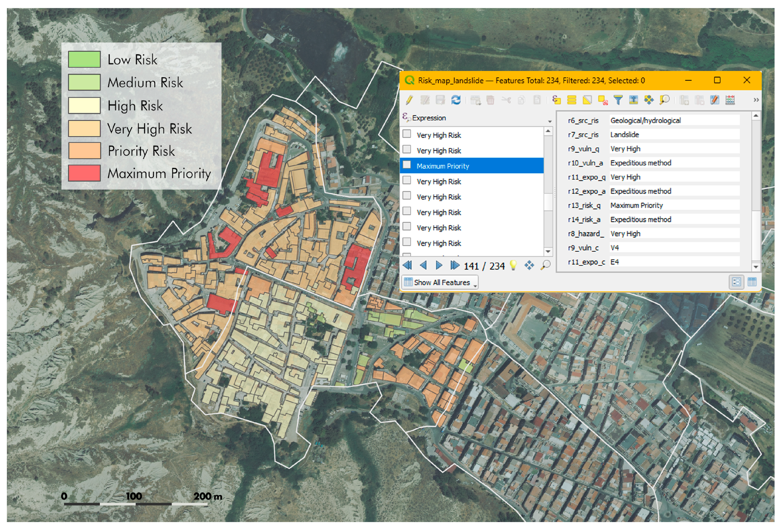Tick checkbox of first Very High Risk row
This screenshot has width=783, height=532.
tap(407, 134)
